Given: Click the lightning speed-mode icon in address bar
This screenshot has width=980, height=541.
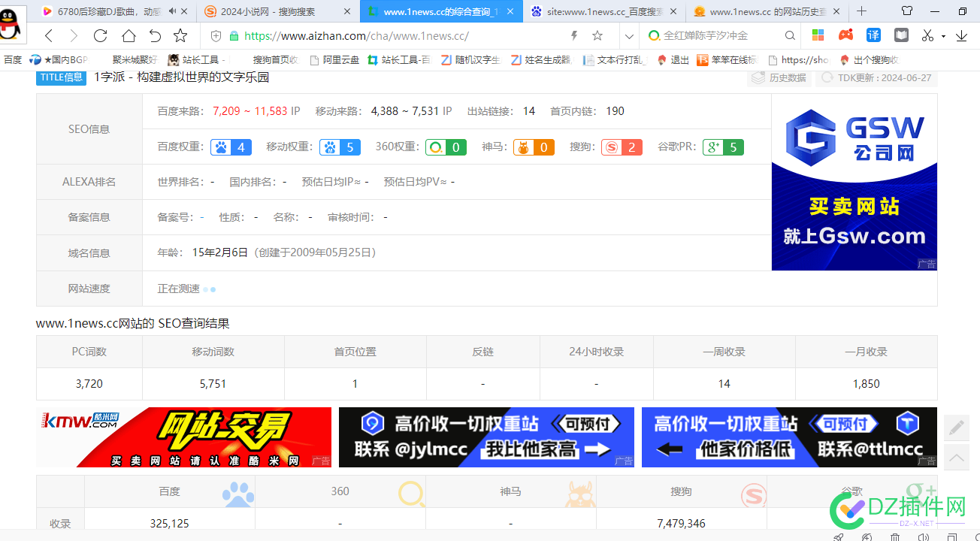Looking at the screenshot, I should tap(574, 36).
